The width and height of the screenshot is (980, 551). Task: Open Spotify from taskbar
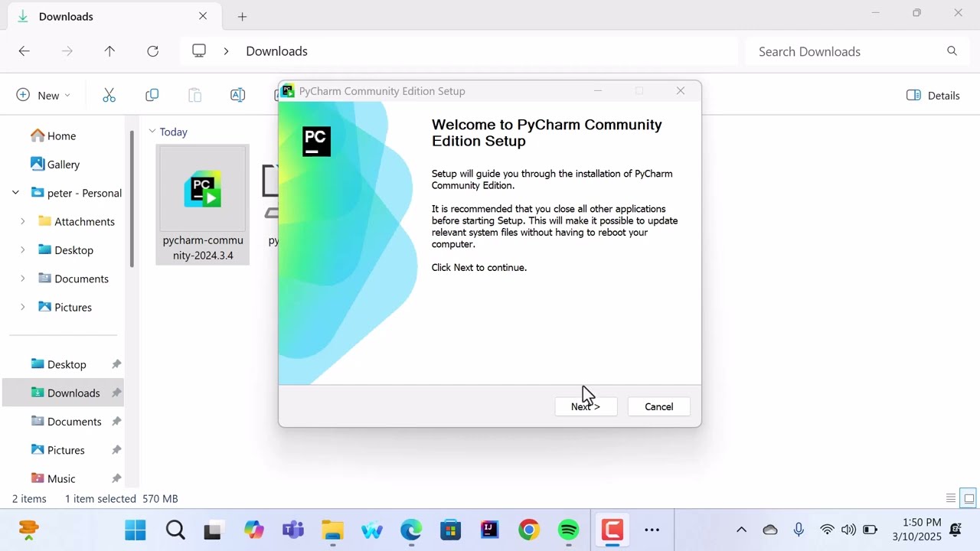click(568, 530)
